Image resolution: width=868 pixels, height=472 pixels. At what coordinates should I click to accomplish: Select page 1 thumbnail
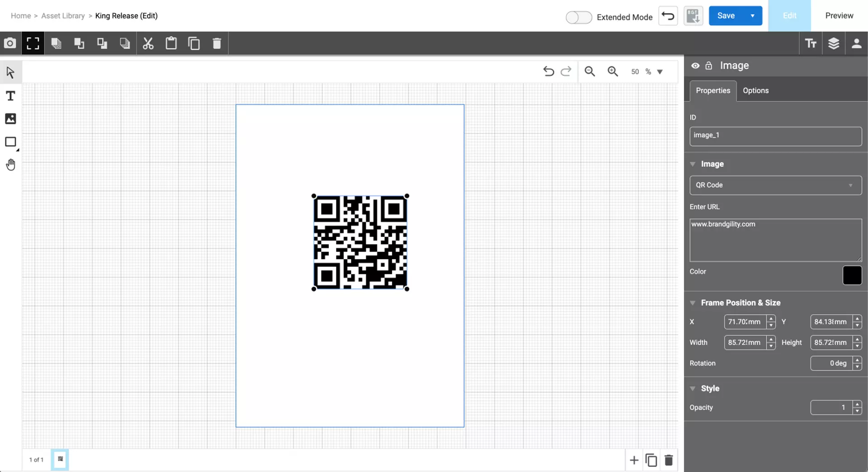[60, 460]
